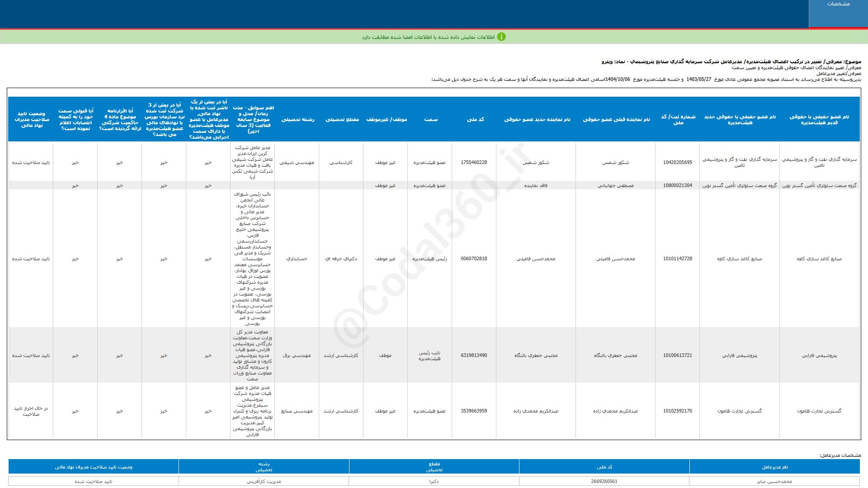The width and height of the screenshot is (868, 488).
Task: Click the دکترای حرفه ای education cell
Action: pyautogui.click(x=341, y=259)
